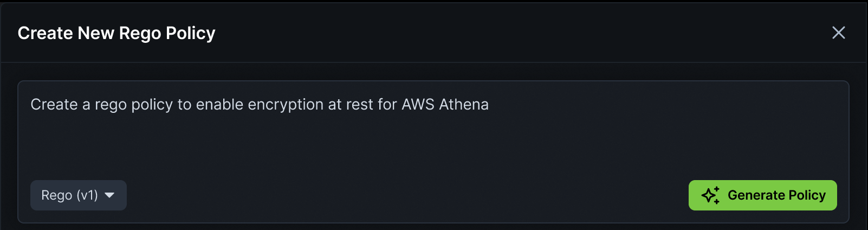Close the Create New Rego Policy dialog
868x230 pixels.
coord(838,33)
